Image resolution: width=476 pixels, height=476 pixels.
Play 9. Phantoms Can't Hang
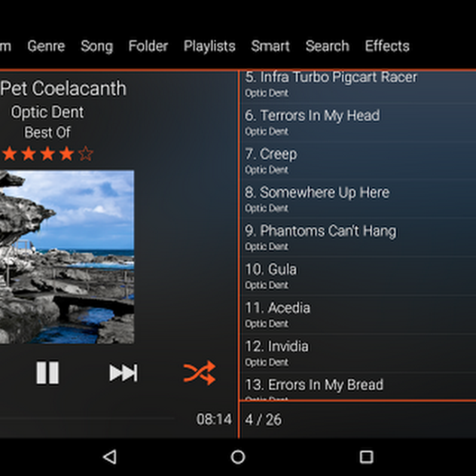tap(358, 237)
